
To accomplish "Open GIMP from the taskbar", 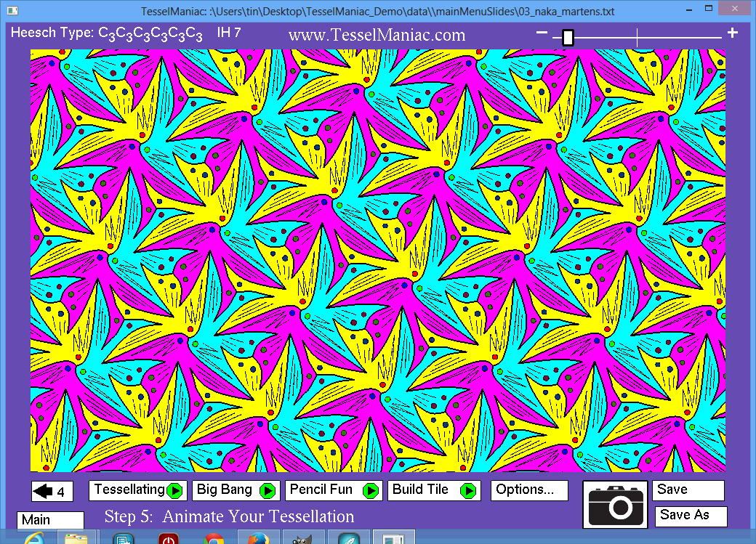I will (x=303, y=537).
